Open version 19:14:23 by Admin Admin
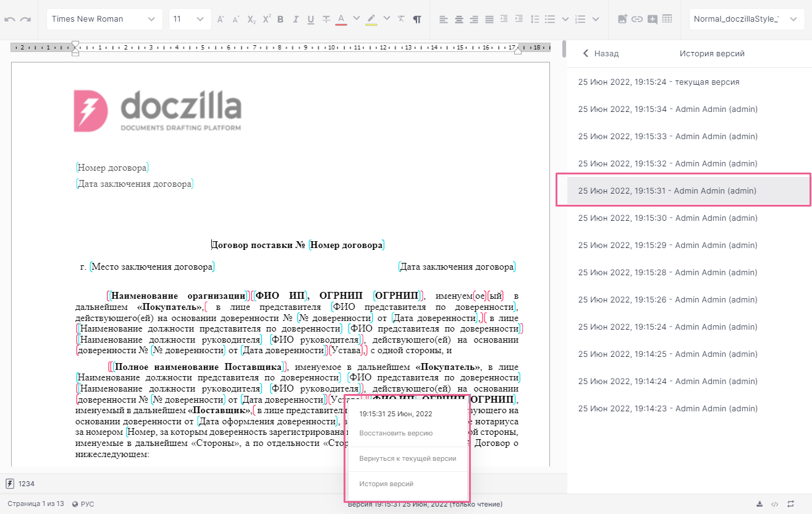The width and height of the screenshot is (812, 514). pos(689,409)
